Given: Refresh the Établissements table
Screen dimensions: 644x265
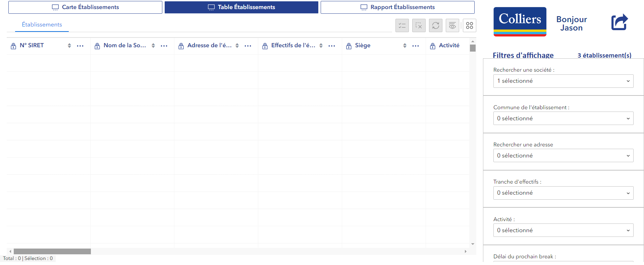Looking at the screenshot, I should [x=435, y=25].
